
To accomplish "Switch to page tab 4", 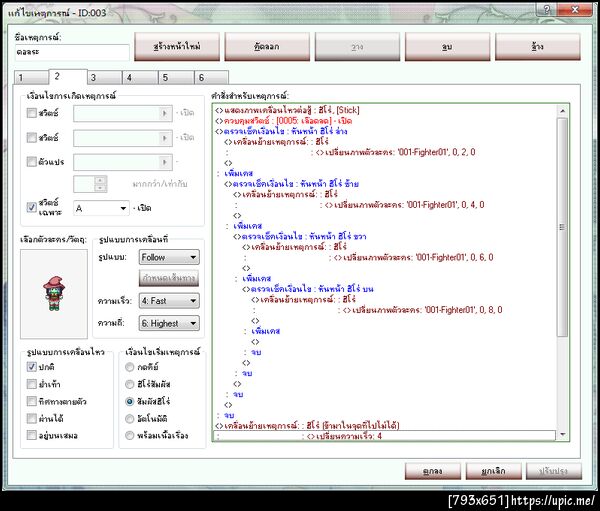I will pos(140,77).
